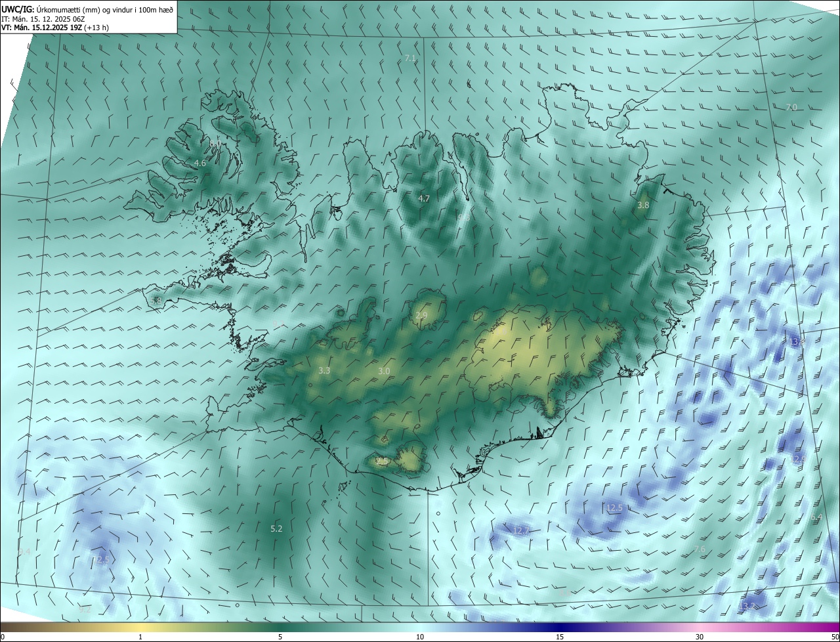The height and width of the screenshot is (642, 840).
Task: Click the 12.7 value label in the southeast sea
Action: [x=521, y=530]
